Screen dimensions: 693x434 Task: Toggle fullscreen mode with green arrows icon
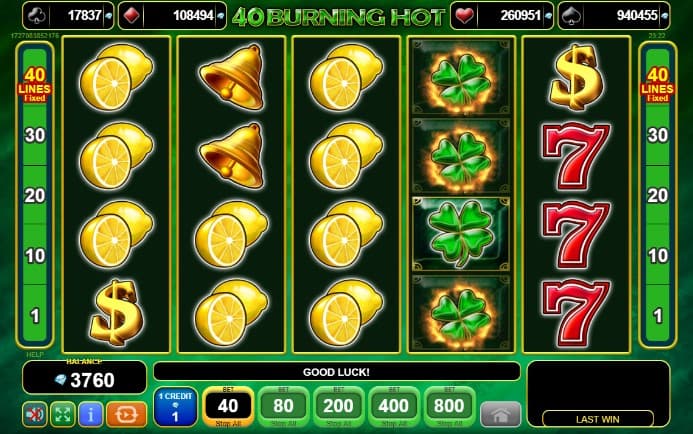63,414
